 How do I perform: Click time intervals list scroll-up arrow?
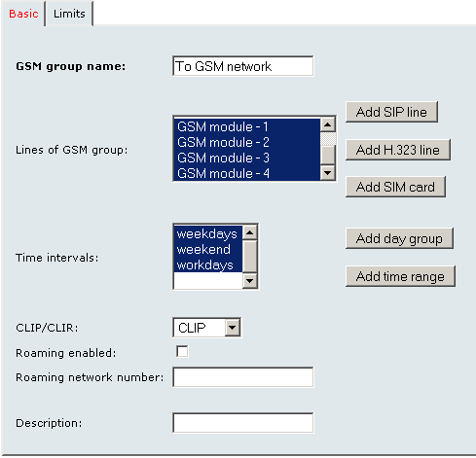point(250,232)
